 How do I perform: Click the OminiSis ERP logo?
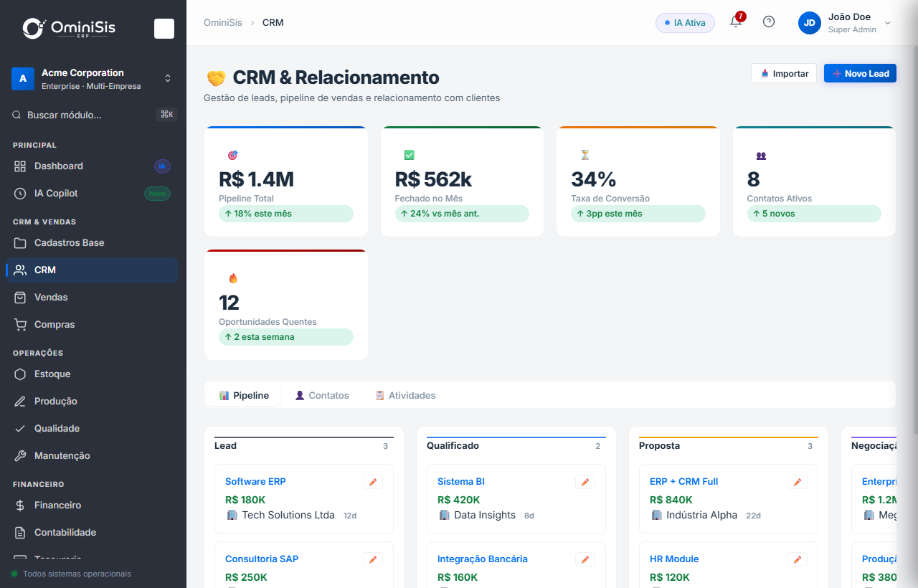point(69,28)
